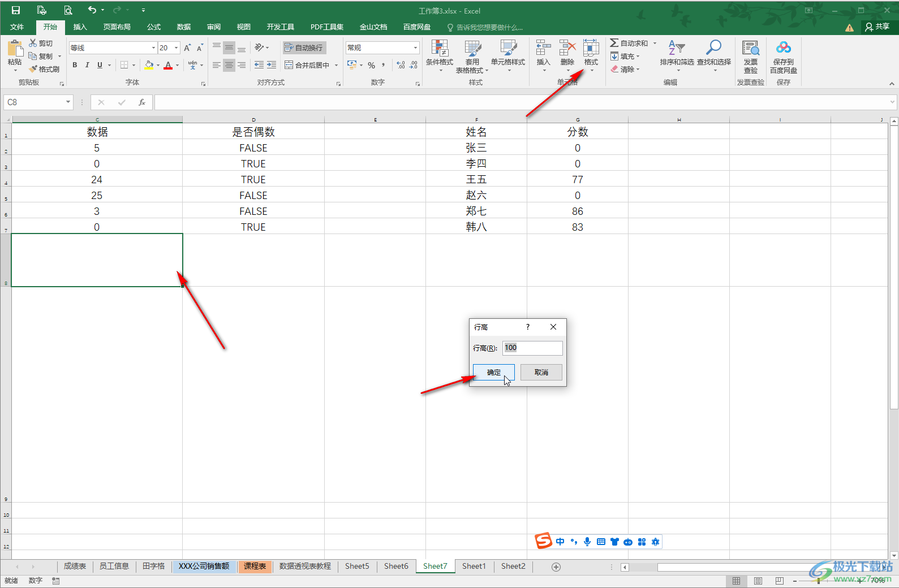Image resolution: width=899 pixels, height=588 pixels.
Task: Click the OK (确定) button in row height dialog
Action: (494, 372)
